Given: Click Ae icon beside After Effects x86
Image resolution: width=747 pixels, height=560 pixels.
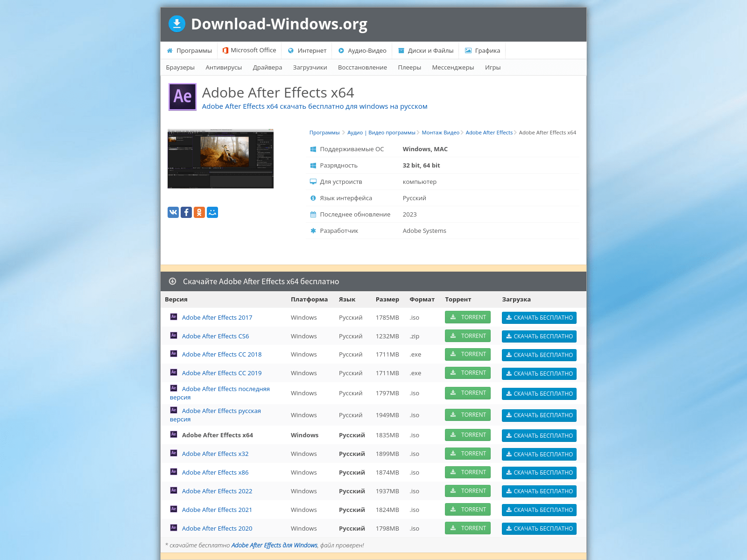Looking at the screenshot, I should 174,472.
